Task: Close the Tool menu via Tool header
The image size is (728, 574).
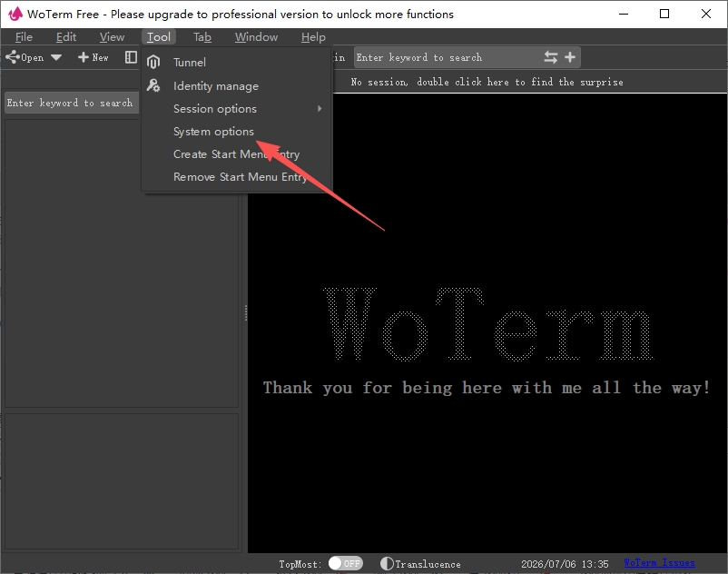Action: point(159,37)
